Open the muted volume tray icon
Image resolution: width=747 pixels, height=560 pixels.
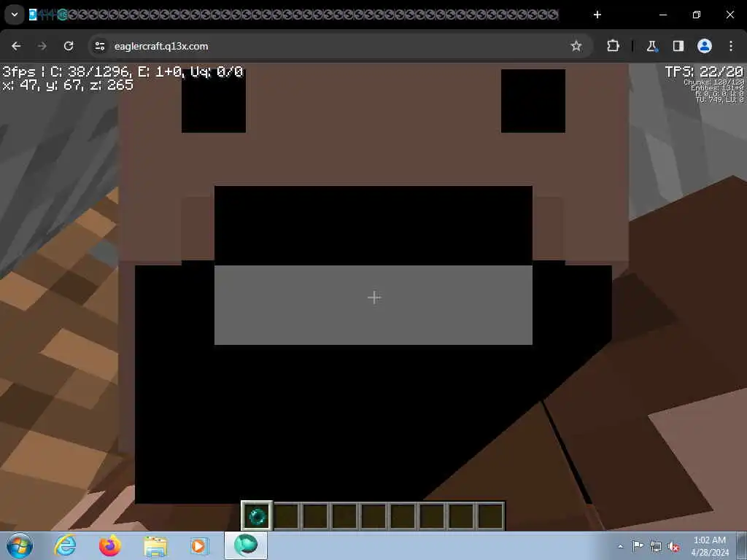point(673,546)
